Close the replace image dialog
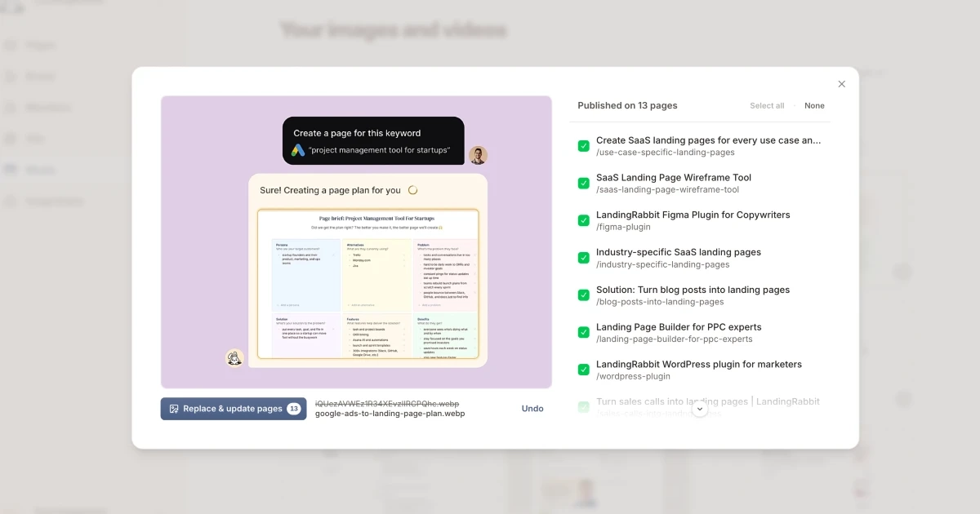The width and height of the screenshot is (980, 514). 841,84
